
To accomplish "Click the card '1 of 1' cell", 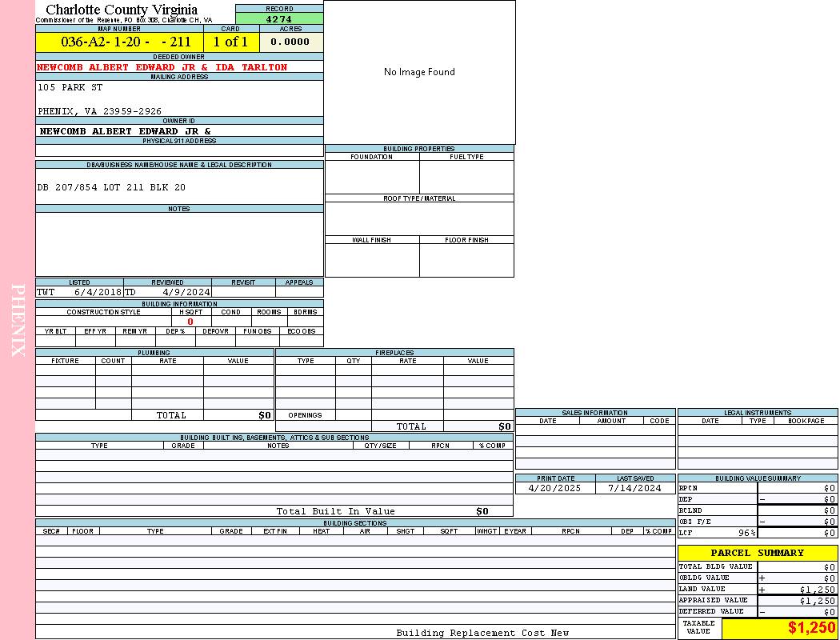I will coord(230,42).
